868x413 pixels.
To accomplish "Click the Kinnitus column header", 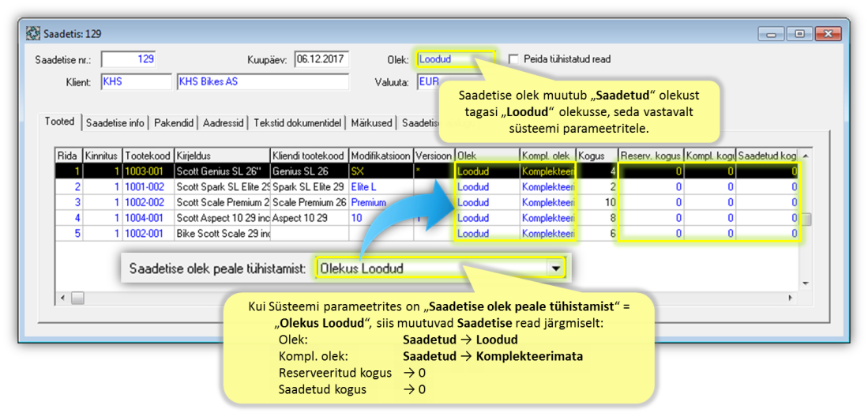I will coord(102,156).
